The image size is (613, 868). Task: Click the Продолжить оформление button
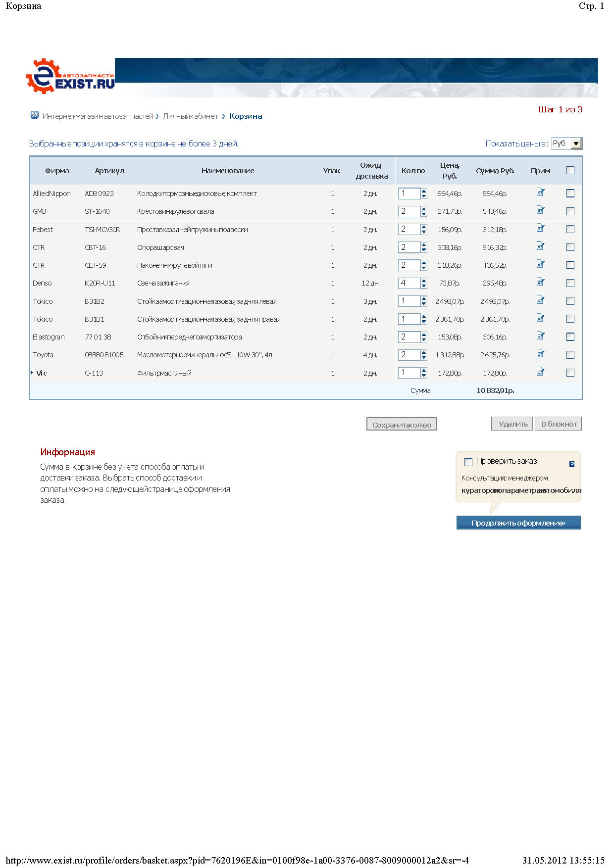pyautogui.click(x=518, y=523)
